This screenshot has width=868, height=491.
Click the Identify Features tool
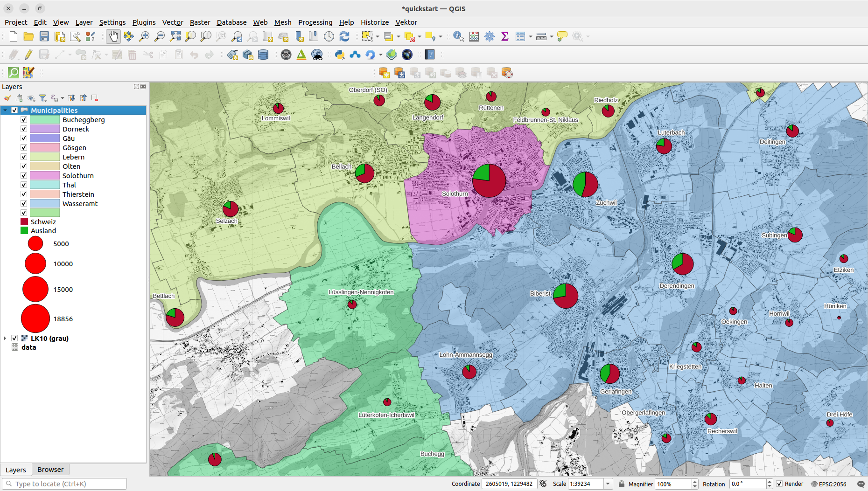(x=458, y=36)
